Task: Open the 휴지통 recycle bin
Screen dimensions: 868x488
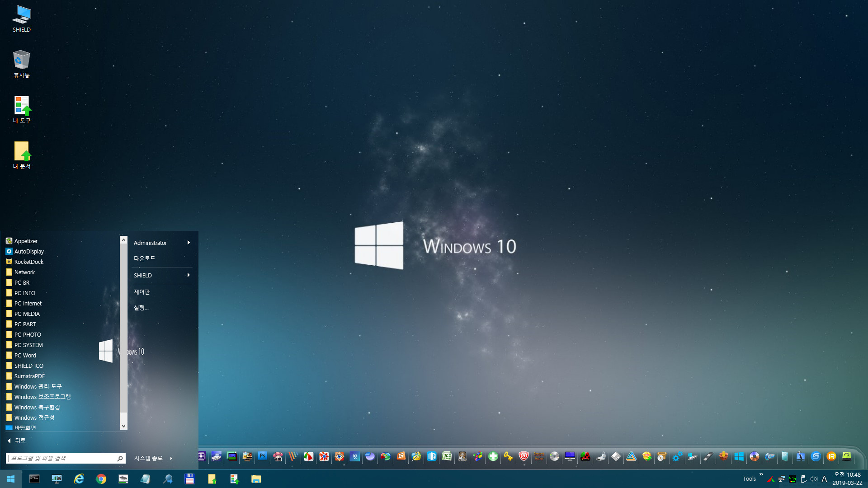Action: (x=21, y=64)
